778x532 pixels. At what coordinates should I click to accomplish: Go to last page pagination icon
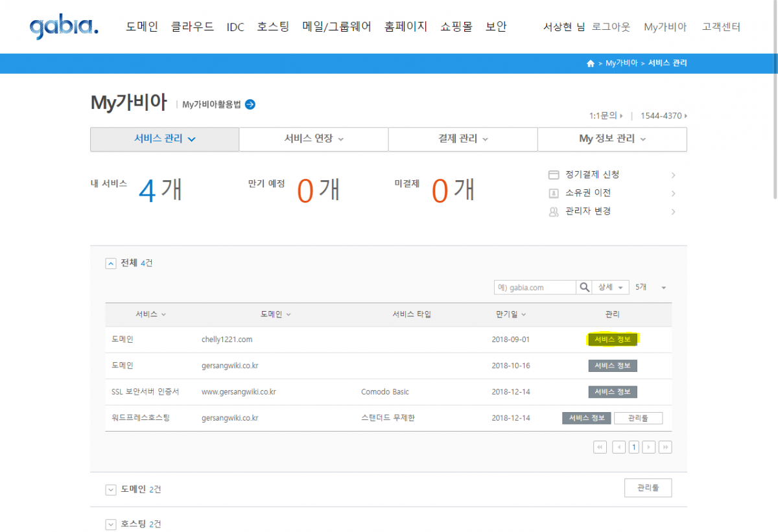pos(665,447)
